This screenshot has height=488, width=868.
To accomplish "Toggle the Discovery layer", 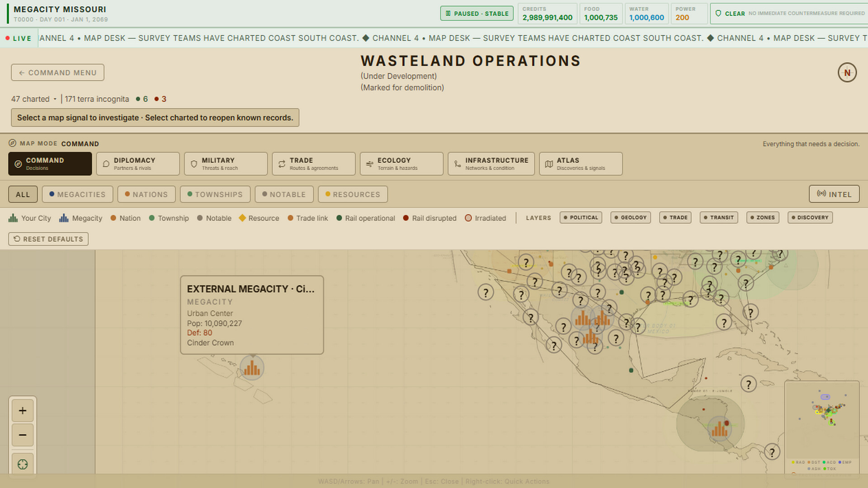I will point(810,218).
